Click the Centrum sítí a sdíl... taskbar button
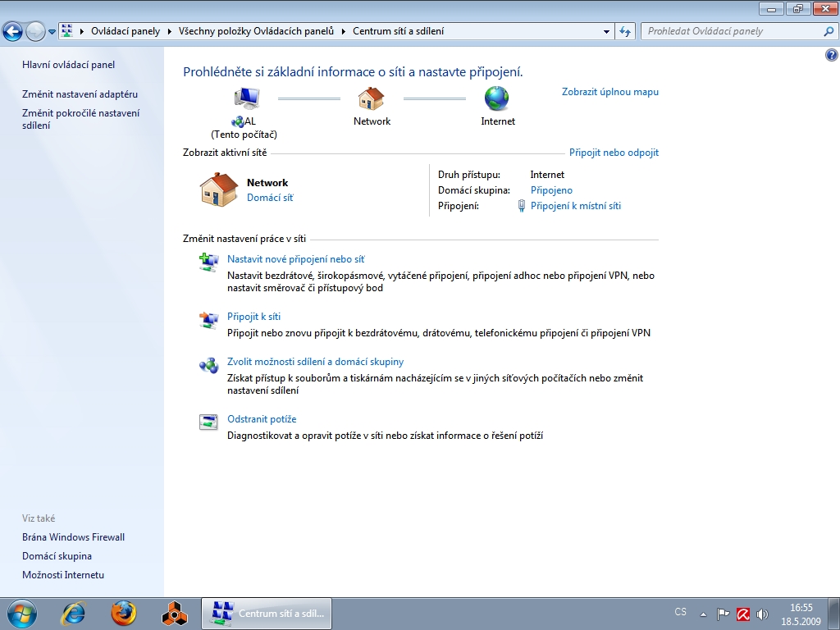840x630 pixels. pyautogui.click(x=267, y=614)
